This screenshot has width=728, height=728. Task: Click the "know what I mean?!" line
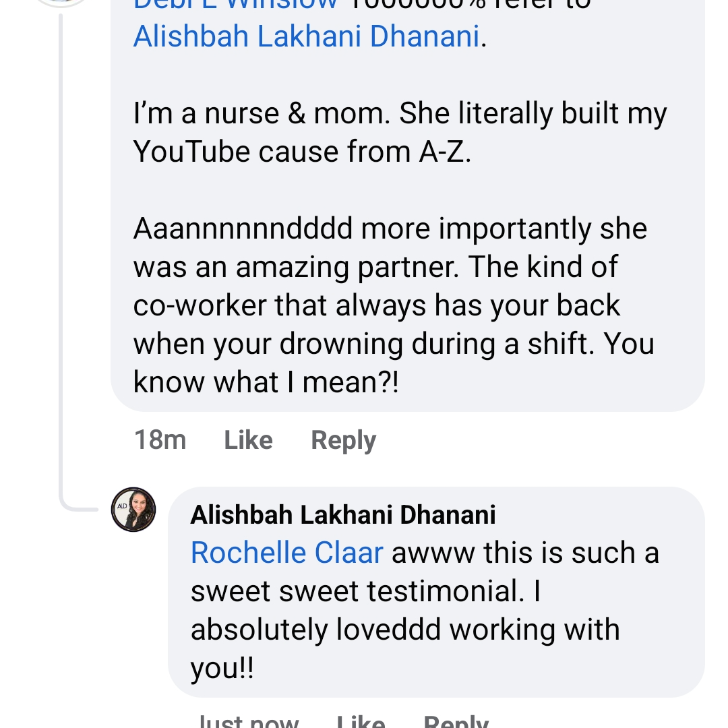pos(266,382)
